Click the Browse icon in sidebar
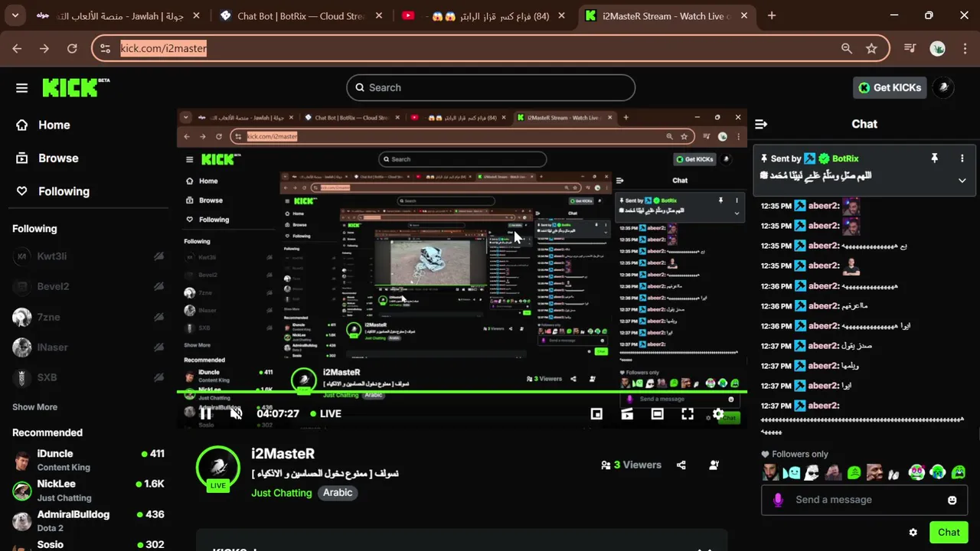The height and width of the screenshot is (551, 980). [x=22, y=158]
